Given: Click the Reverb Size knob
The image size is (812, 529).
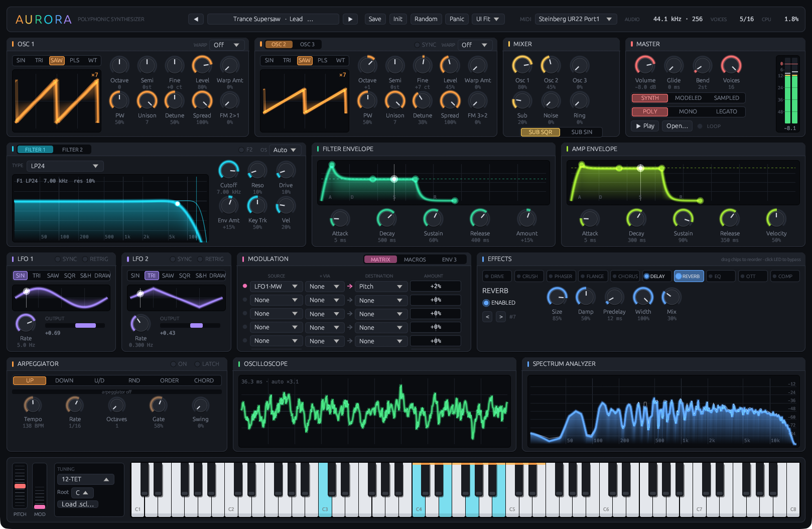Looking at the screenshot, I should pyautogui.click(x=557, y=297).
